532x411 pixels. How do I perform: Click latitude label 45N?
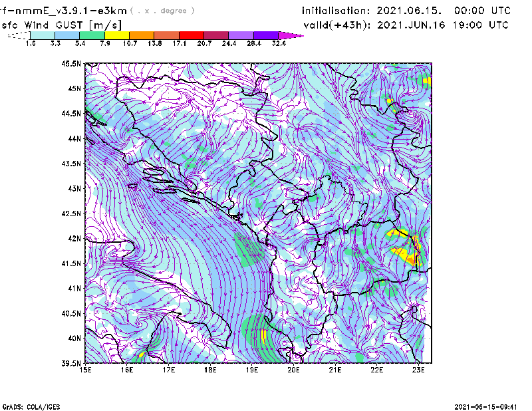[x=74, y=88]
